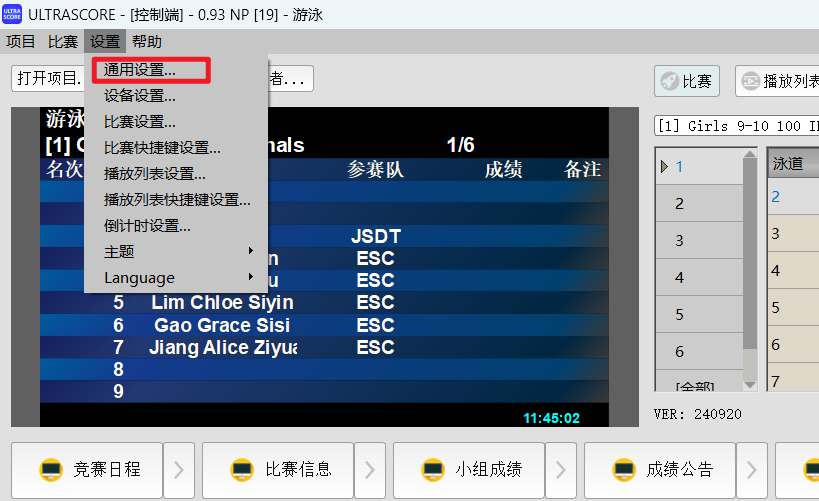The width and height of the screenshot is (819, 501).
Task: Expand the arrow next to 竞赛日程
Action: pos(178,469)
